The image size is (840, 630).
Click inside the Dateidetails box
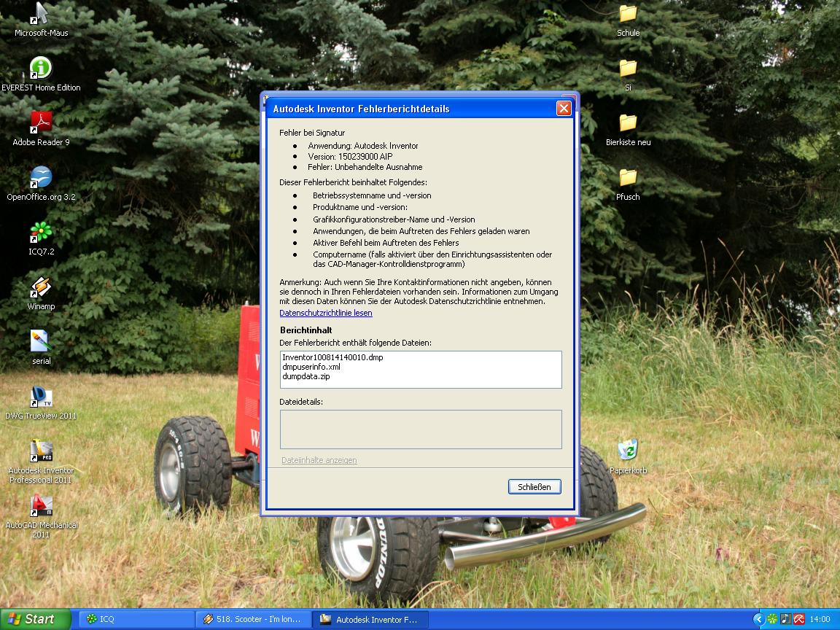point(421,429)
